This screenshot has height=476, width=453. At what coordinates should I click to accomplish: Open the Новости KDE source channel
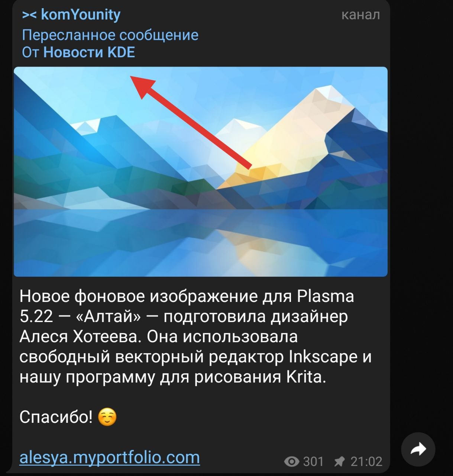point(89,52)
